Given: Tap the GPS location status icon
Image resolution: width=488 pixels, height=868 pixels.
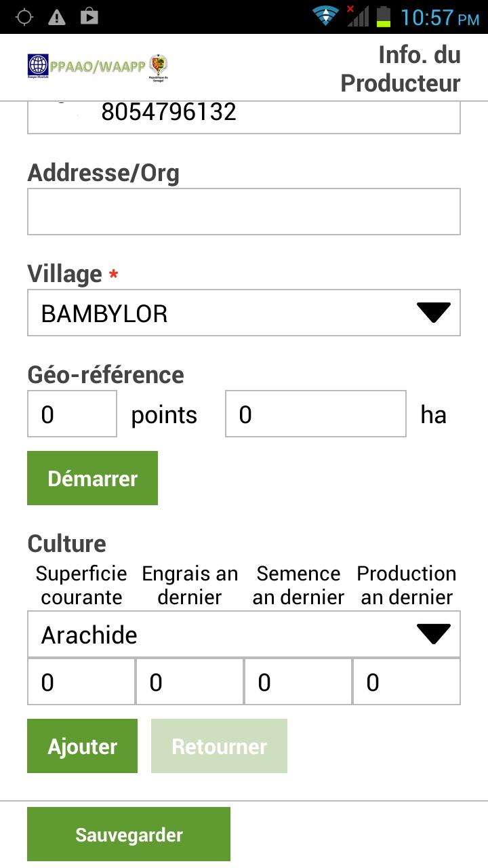Looking at the screenshot, I should (24, 17).
